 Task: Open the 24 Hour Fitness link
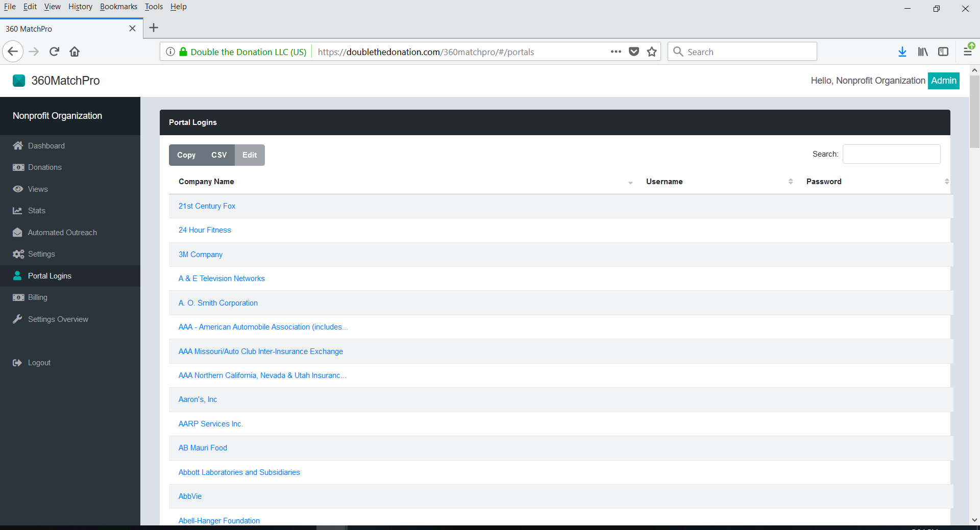205,230
